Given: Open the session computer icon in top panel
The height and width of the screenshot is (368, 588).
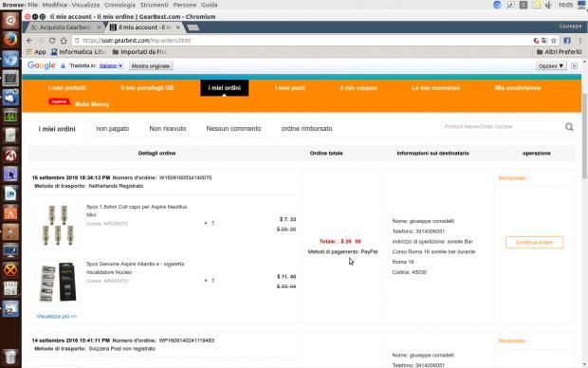Looking at the screenshot, I should tap(582, 5).
